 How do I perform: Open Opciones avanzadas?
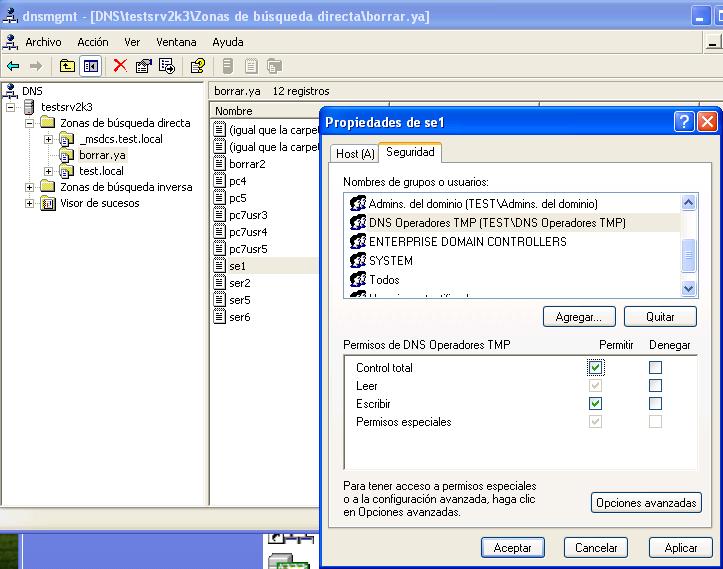pos(646,503)
